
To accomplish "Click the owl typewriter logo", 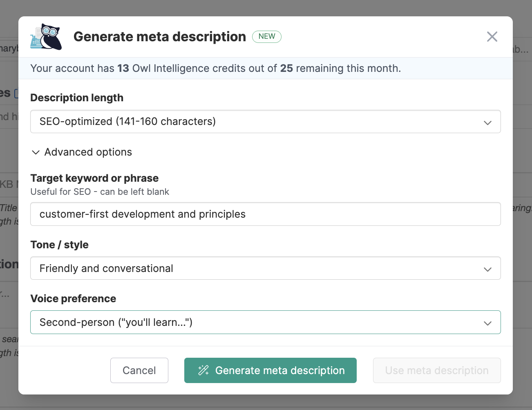I will [46, 36].
